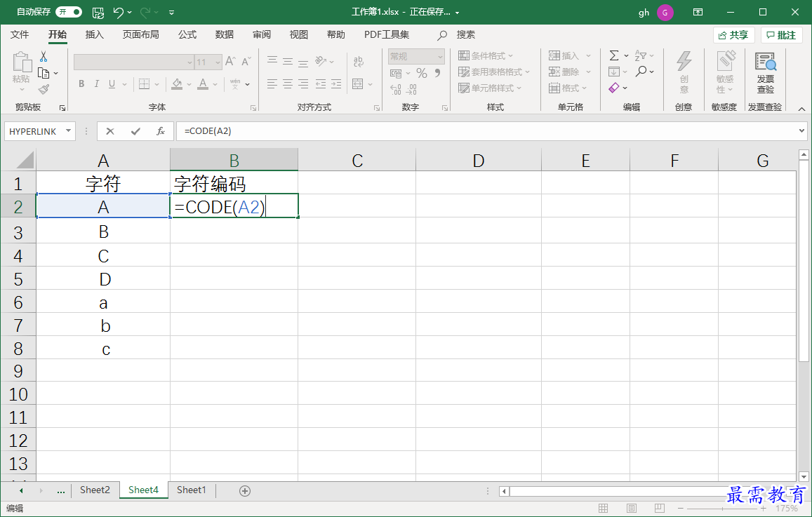This screenshot has height=517, width=812.
Task: Click the Enter checkmark formula button
Action: [x=135, y=131]
